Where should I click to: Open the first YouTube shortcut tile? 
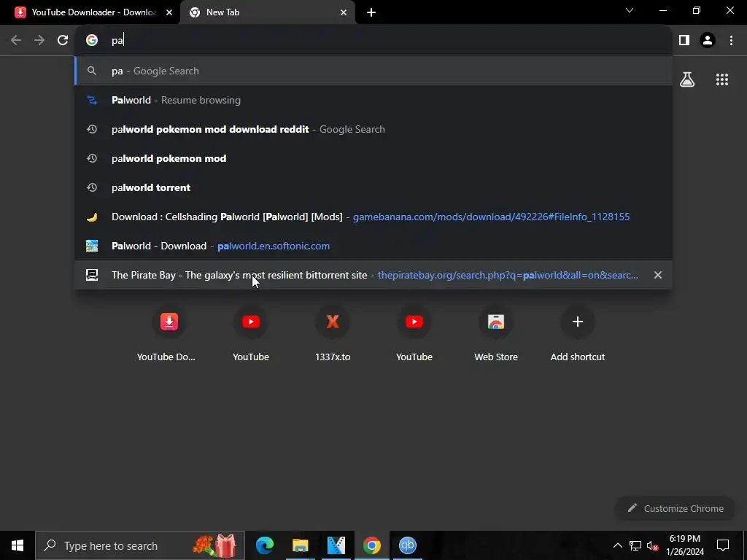click(251, 334)
